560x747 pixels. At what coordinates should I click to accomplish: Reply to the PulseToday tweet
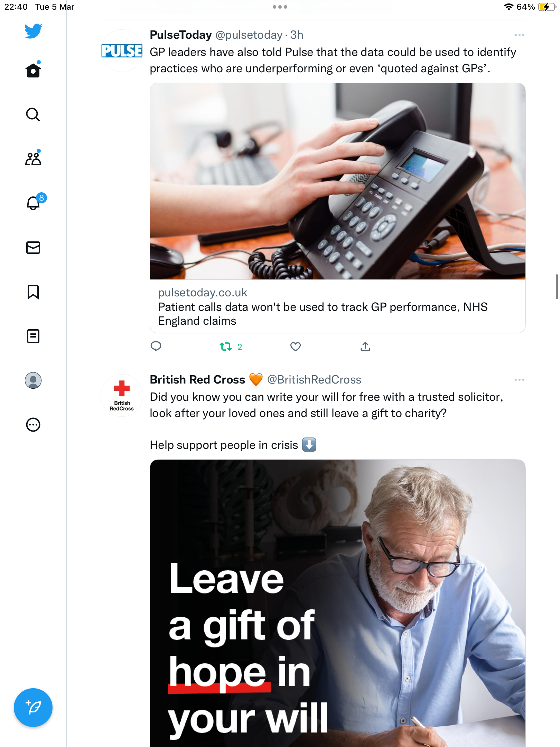[156, 347]
